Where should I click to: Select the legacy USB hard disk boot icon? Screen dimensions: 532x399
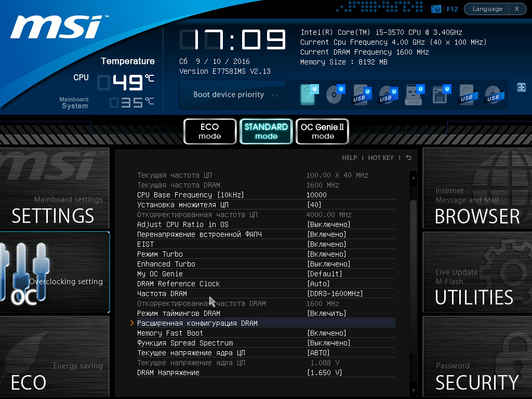pos(468,95)
